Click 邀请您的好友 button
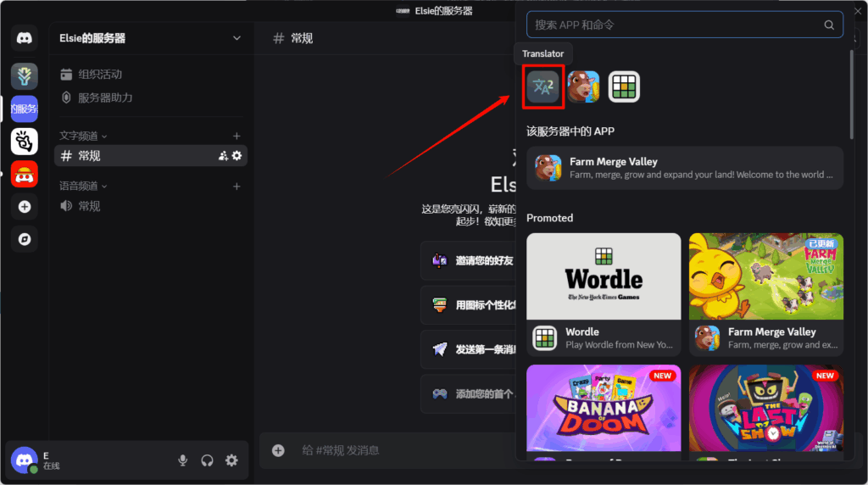 pos(468,260)
